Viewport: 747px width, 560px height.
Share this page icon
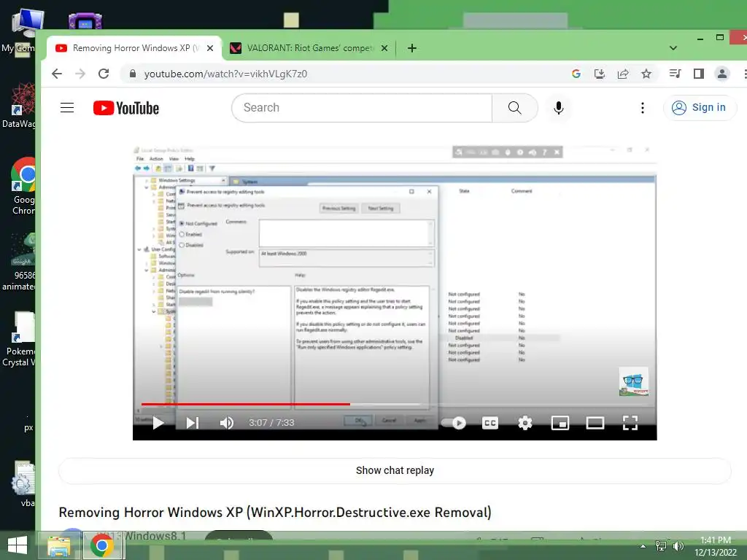coord(623,74)
